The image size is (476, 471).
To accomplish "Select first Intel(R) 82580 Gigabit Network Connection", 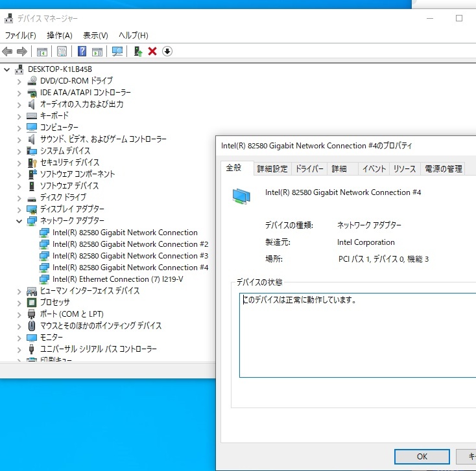I will 125,233.
